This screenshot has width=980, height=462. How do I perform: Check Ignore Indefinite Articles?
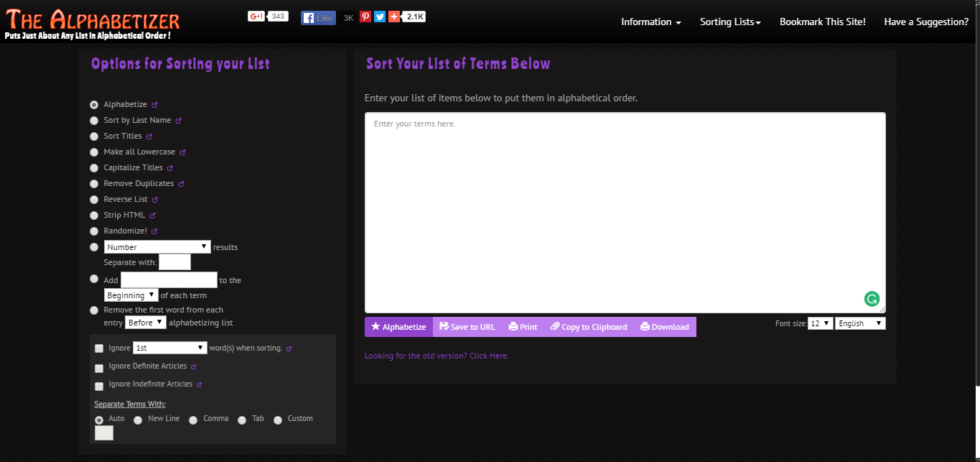coord(99,386)
